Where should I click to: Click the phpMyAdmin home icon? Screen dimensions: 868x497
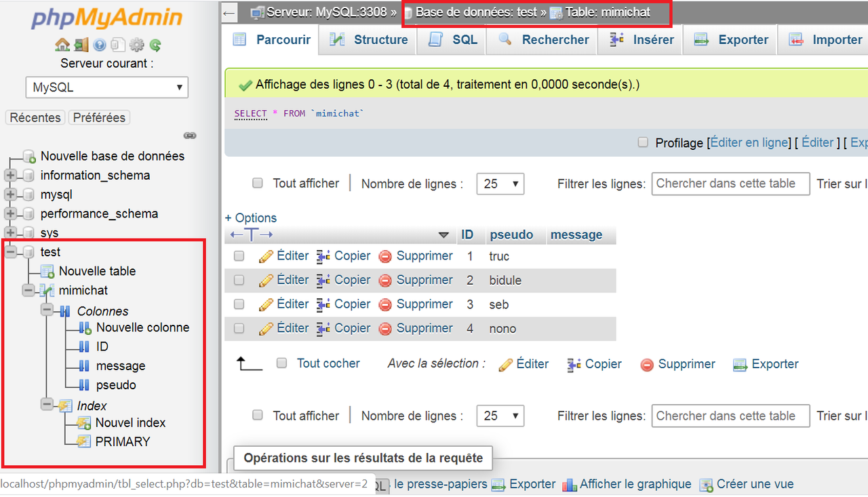[62, 43]
